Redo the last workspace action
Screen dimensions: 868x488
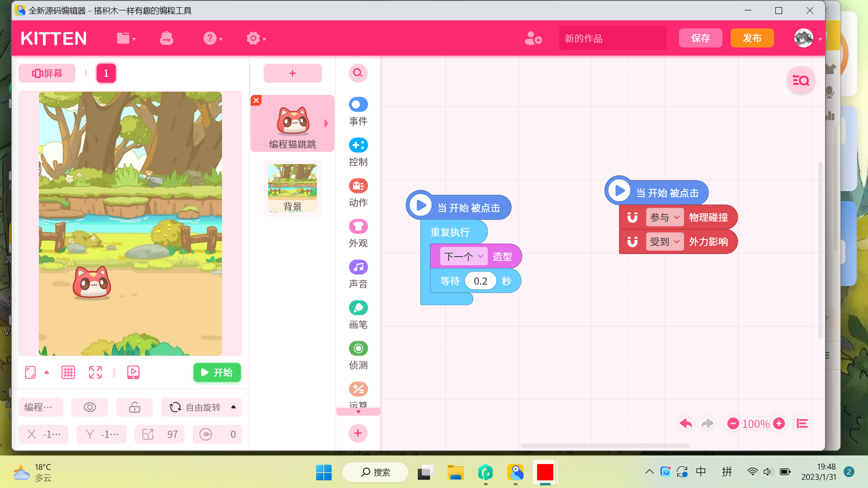(x=708, y=423)
